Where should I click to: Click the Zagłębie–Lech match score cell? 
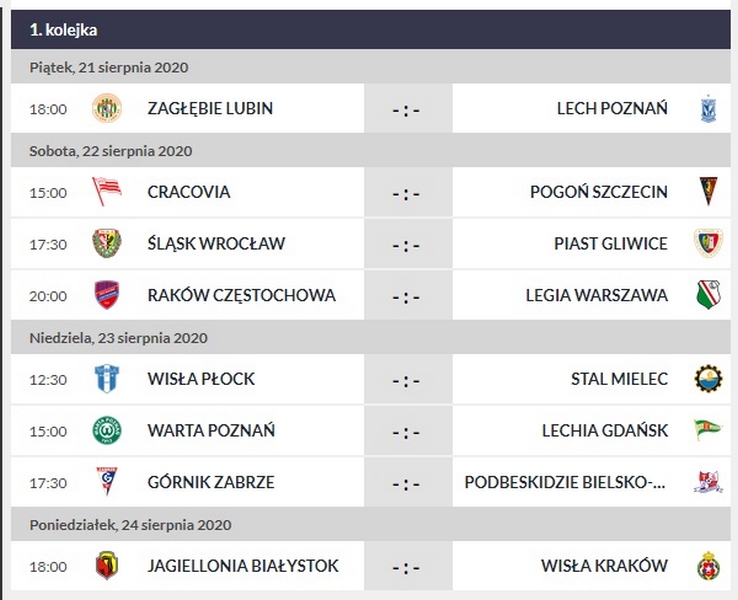406,109
